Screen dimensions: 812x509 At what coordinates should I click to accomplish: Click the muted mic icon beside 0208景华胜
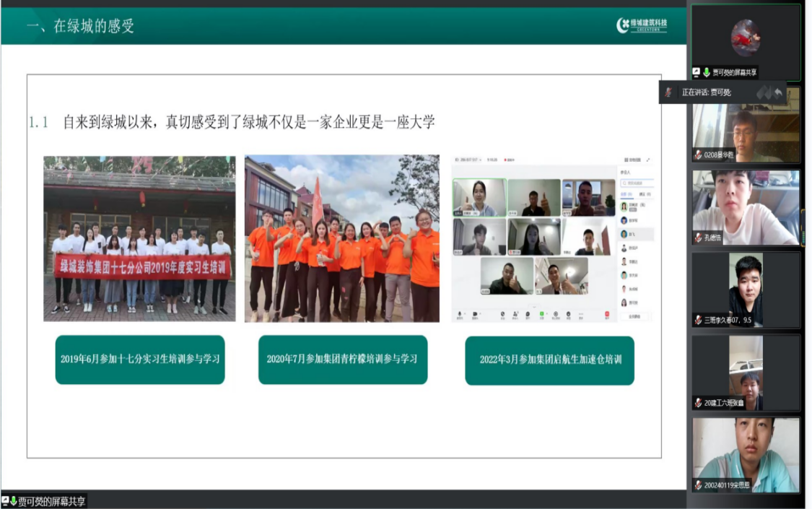tap(698, 155)
